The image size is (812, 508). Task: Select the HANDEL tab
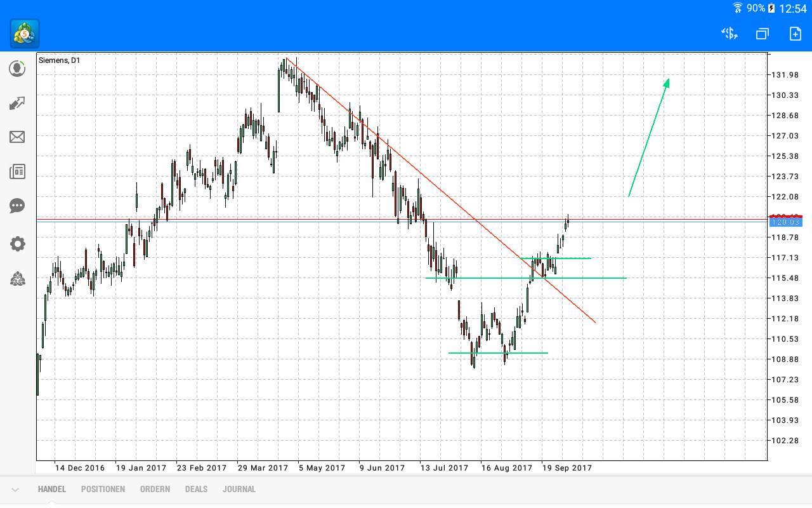pyautogui.click(x=51, y=489)
